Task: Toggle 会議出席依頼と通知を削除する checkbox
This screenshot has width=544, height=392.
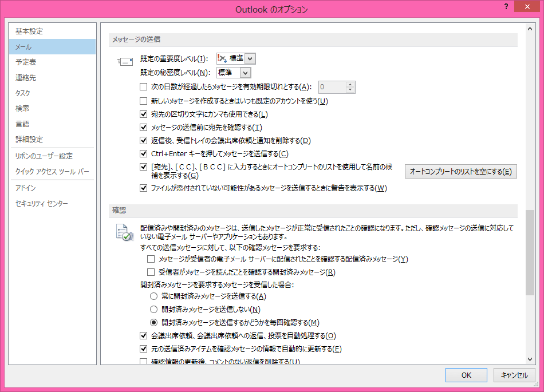Action: [x=143, y=140]
